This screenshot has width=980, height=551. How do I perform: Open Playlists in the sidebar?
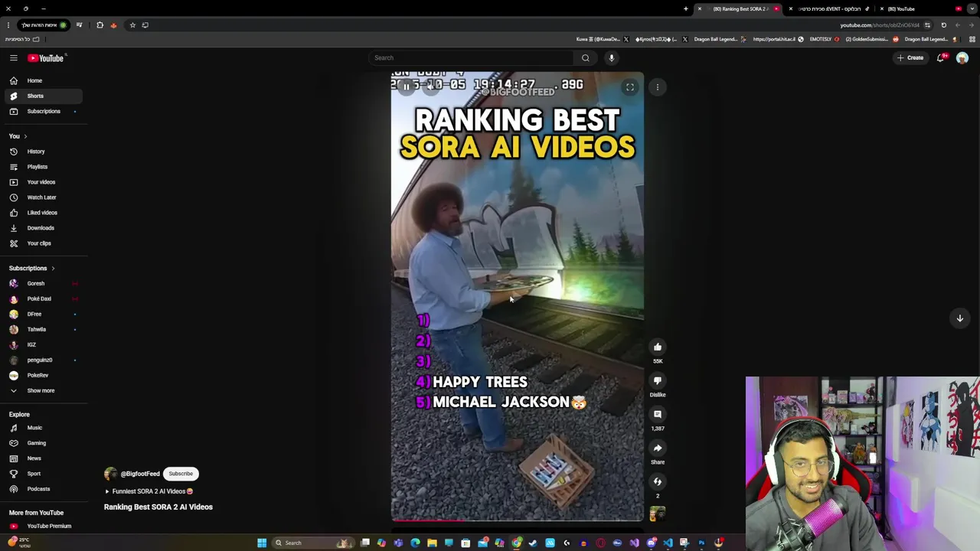(x=42, y=167)
